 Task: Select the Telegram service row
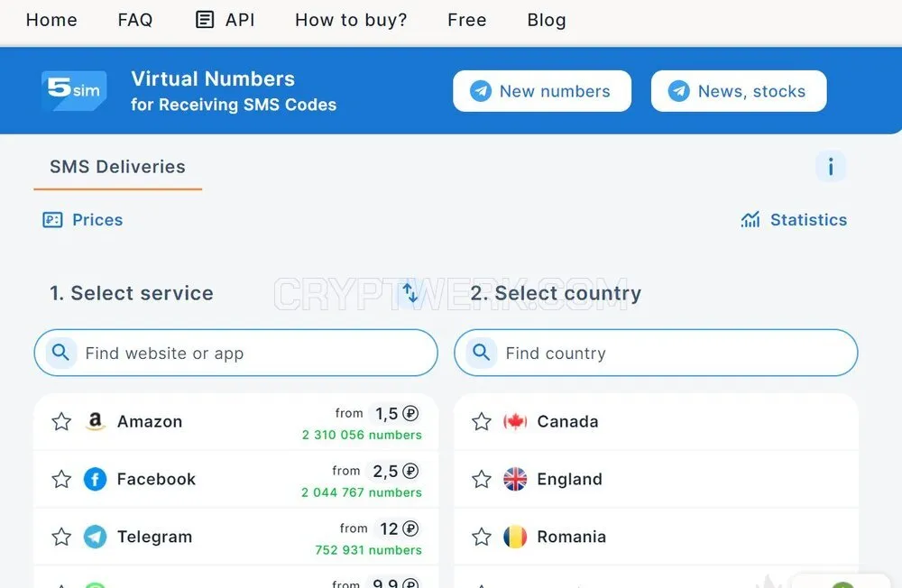coord(235,537)
